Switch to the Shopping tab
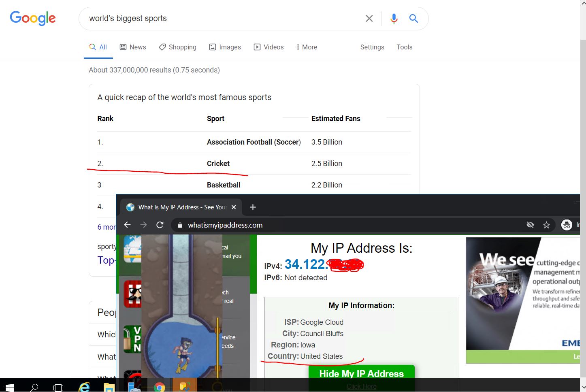The image size is (586, 392). tap(178, 47)
